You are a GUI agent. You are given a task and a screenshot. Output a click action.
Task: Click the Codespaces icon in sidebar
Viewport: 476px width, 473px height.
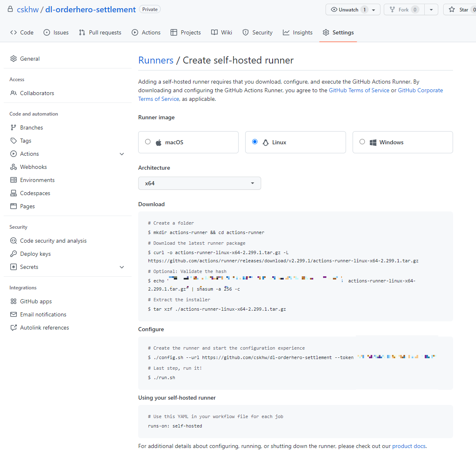click(14, 193)
